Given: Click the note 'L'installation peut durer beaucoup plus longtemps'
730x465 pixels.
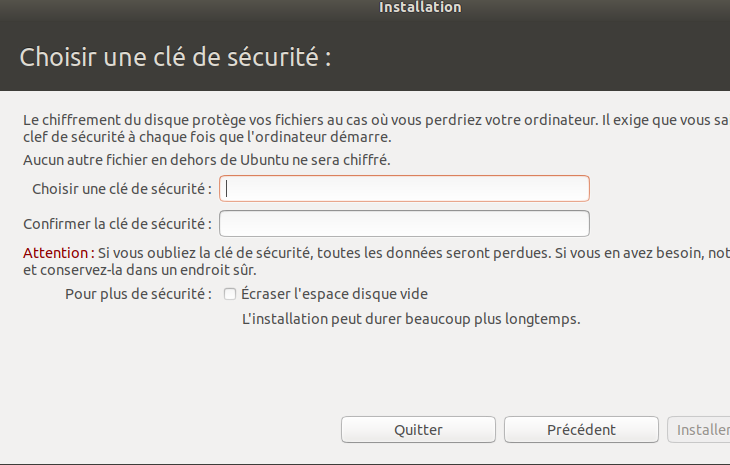Looking at the screenshot, I should pos(411,319).
